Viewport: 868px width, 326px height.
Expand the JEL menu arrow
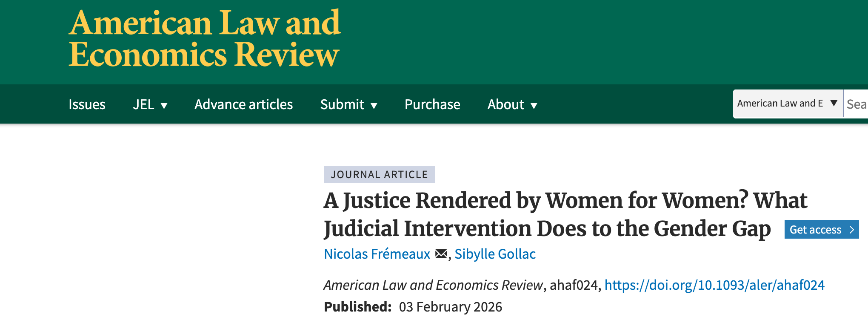[x=164, y=106]
